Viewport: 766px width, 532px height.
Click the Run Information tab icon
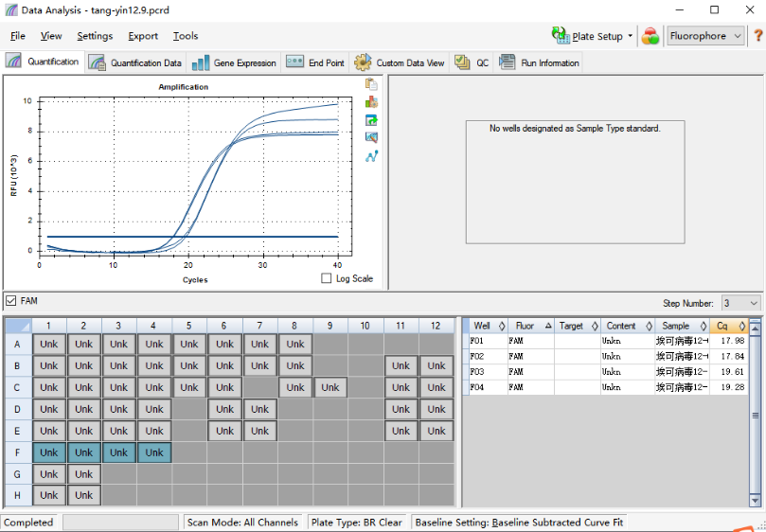click(x=508, y=62)
